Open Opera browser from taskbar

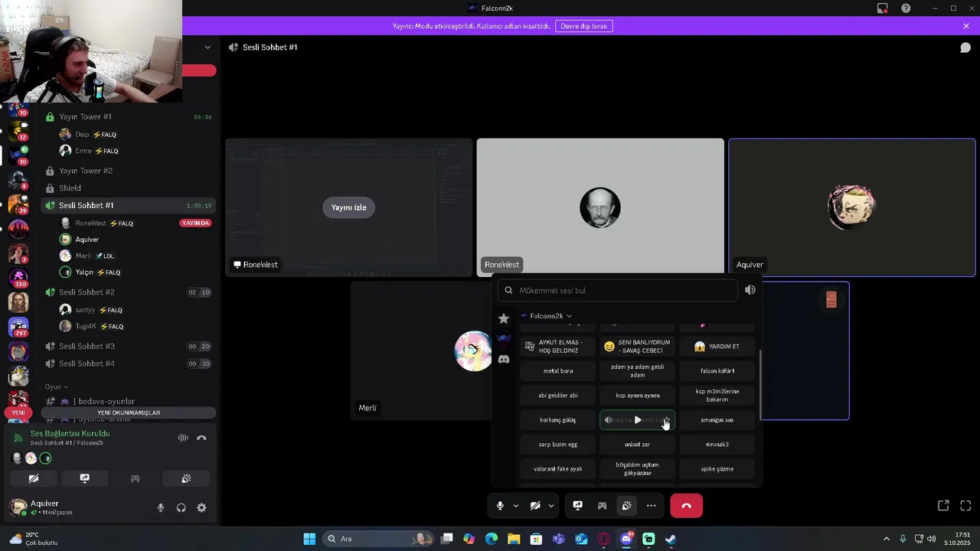click(603, 539)
